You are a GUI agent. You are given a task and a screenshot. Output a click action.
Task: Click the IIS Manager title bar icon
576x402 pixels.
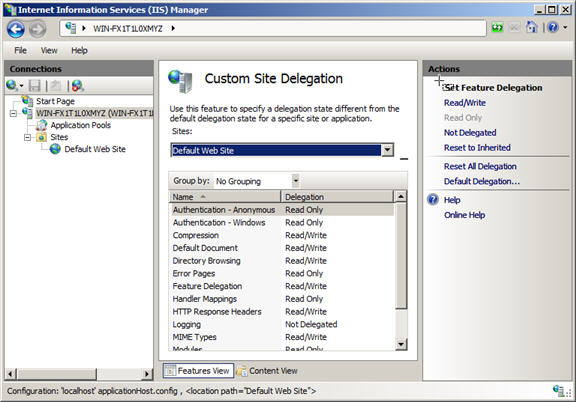coord(10,10)
